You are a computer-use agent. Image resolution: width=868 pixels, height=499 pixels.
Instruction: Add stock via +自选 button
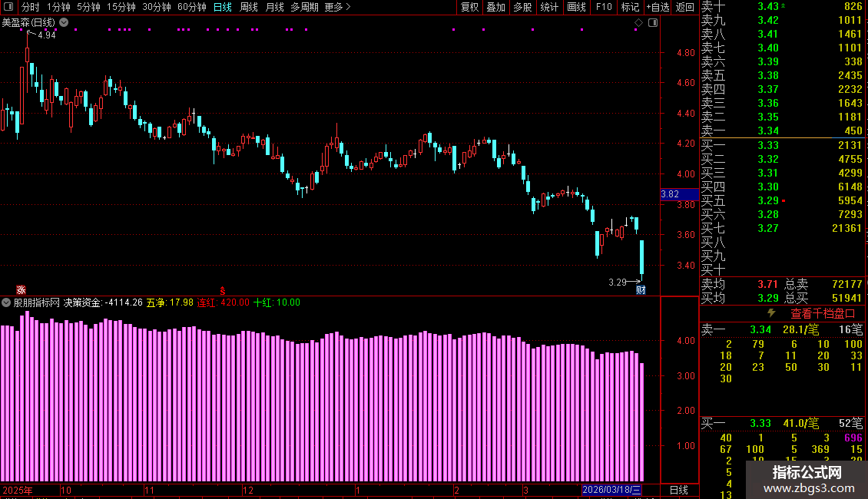tap(658, 7)
